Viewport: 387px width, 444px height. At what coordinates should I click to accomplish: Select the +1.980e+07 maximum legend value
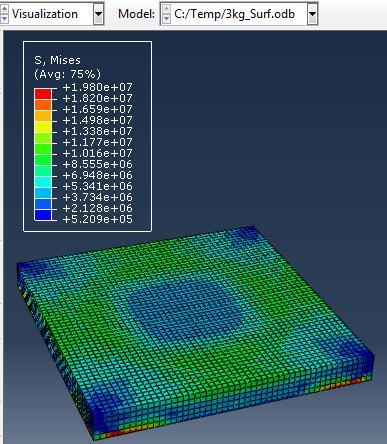coord(97,87)
